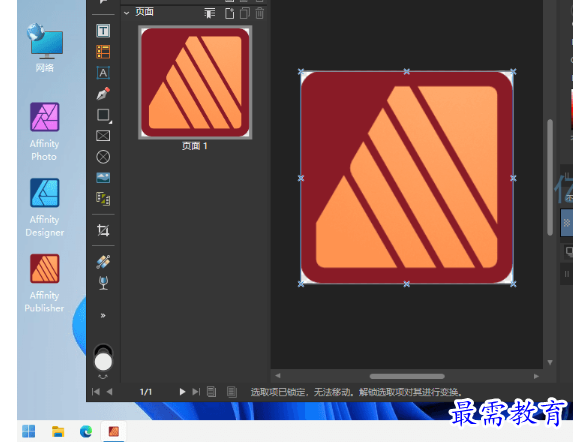Click the second page-view icon in status bar
The height and width of the screenshot is (445, 573).
[232, 392]
